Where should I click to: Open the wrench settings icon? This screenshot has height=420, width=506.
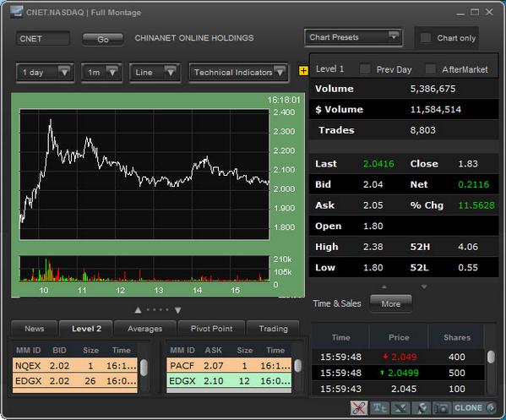pos(422,408)
